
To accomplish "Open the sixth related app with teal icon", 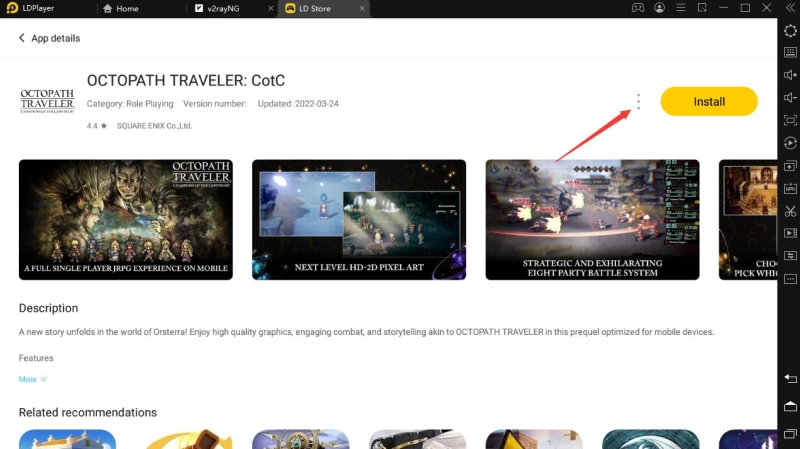I will point(651,439).
